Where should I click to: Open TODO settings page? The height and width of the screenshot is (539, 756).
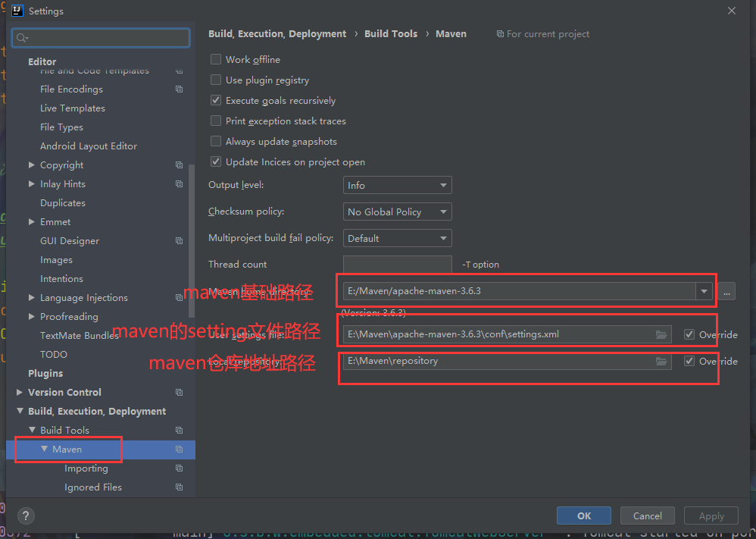[54, 355]
